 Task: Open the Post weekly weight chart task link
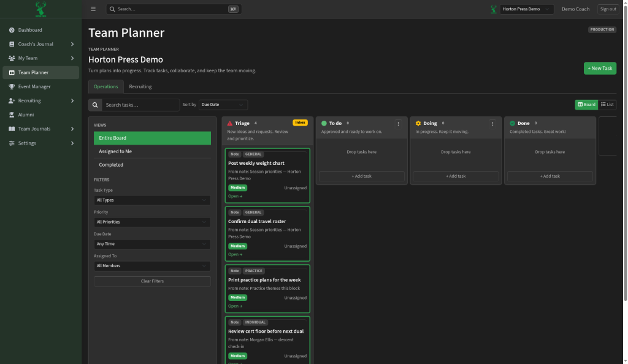coord(235,196)
